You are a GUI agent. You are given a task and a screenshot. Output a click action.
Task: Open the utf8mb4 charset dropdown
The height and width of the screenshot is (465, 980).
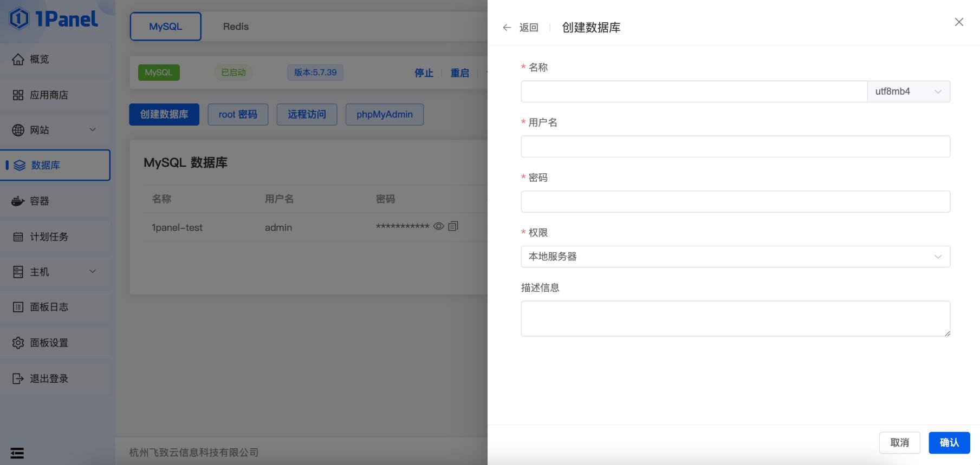(x=908, y=91)
